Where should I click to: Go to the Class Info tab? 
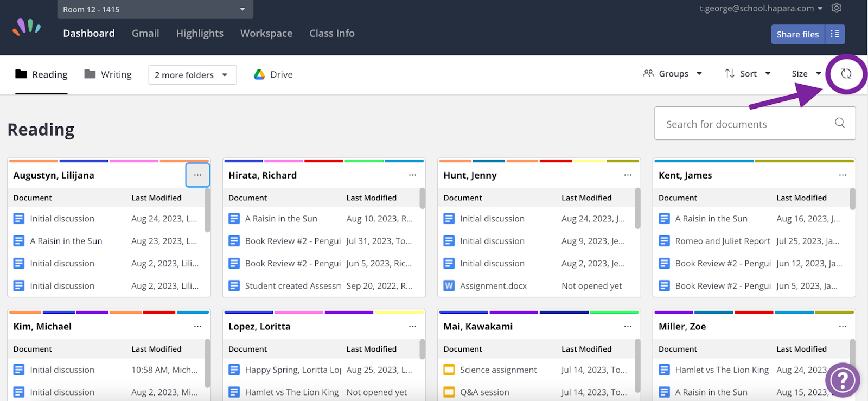coord(332,33)
